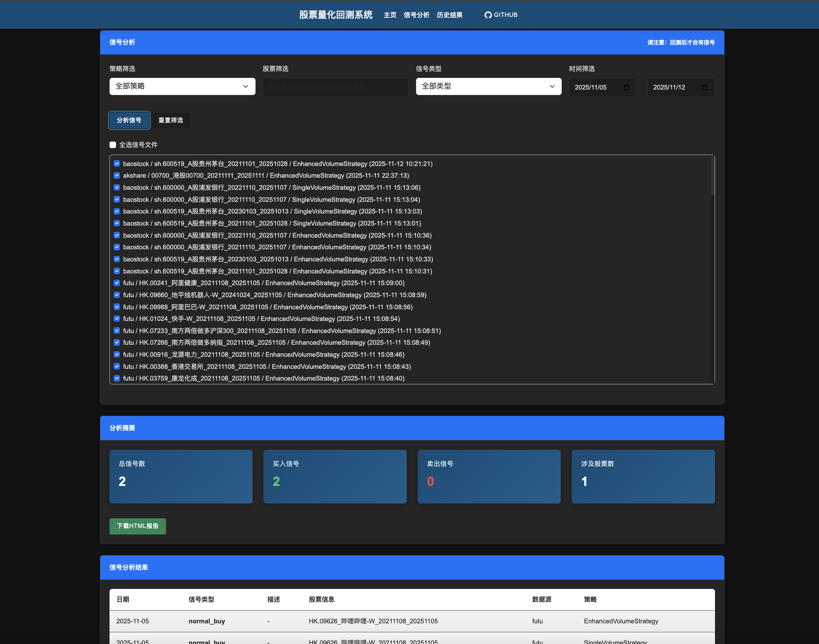Uncheck futu HK.00388 香港交易所 signal file
Viewport: 819px width, 644px height.
tap(117, 366)
